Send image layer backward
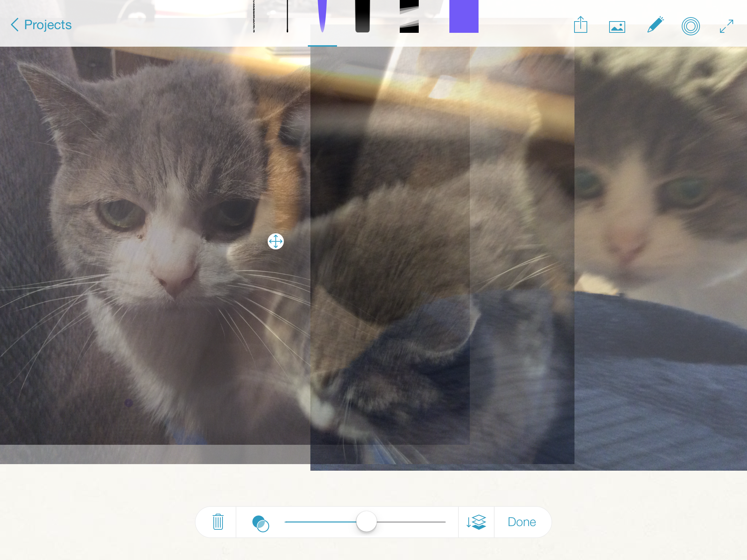The image size is (747, 560). [x=476, y=522]
